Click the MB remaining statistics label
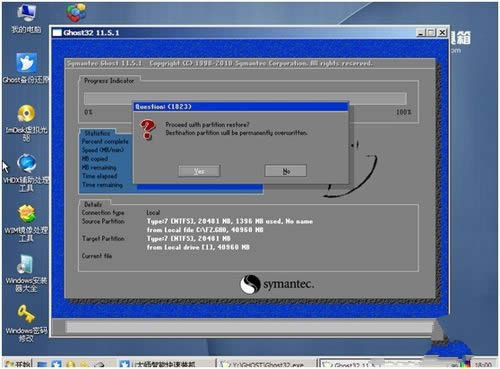The width and height of the screenshot is (500, 369). click(99, 167)
